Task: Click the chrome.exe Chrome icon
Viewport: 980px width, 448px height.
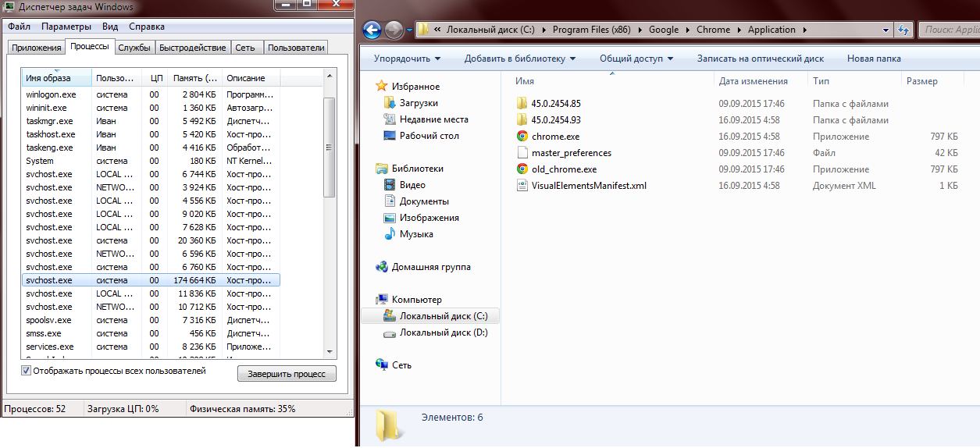Action: [522, 136]
